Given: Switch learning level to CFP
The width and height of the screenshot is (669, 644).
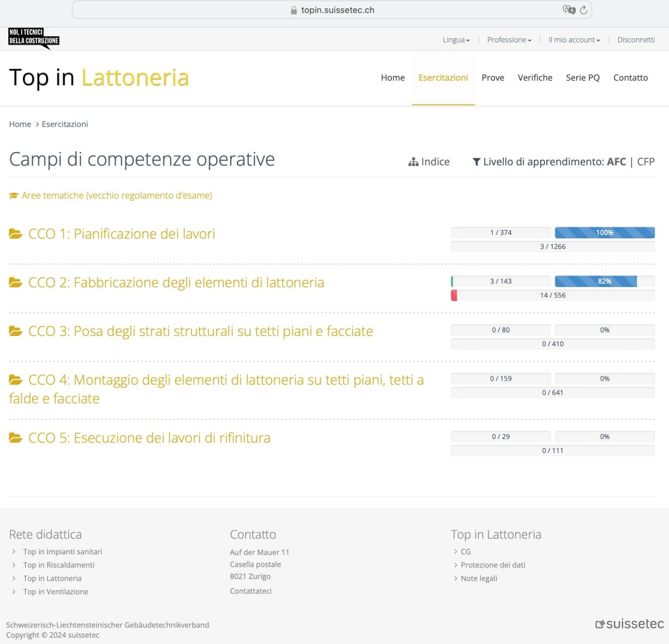Looking at the screenshot, I should click(645, 162).
